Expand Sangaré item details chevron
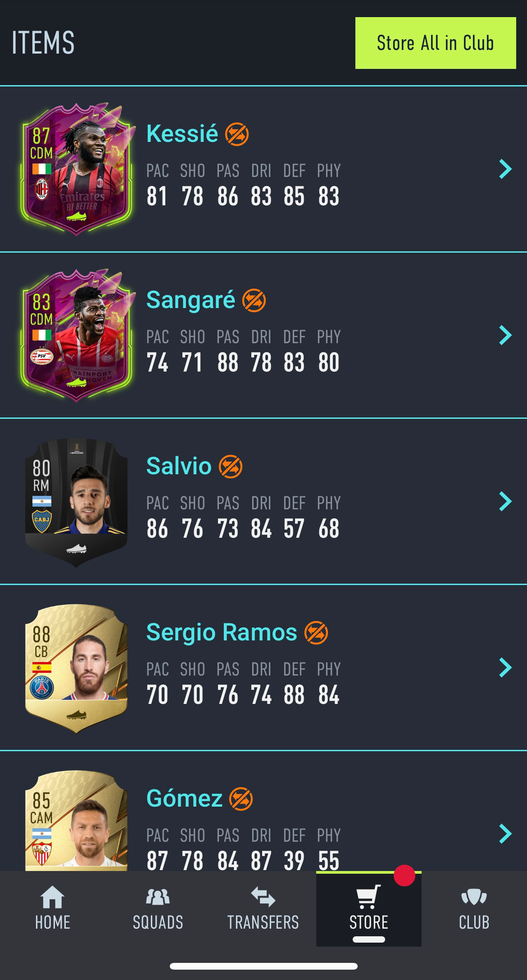Viewport: 527px width, 980px height. coord(505,336)
